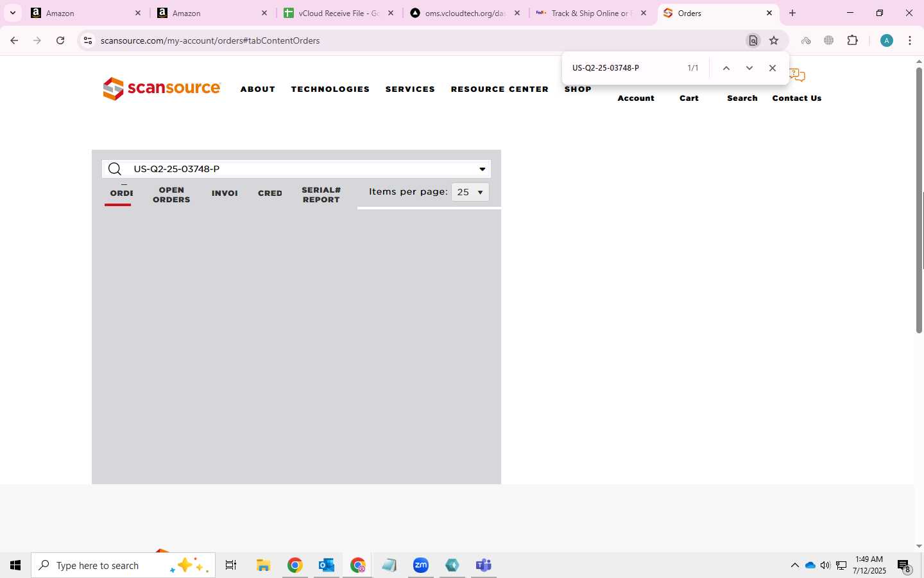Click the Contact Us chat icon
Viewport: 924px width, 578px height.
click(x=798, y=76)
